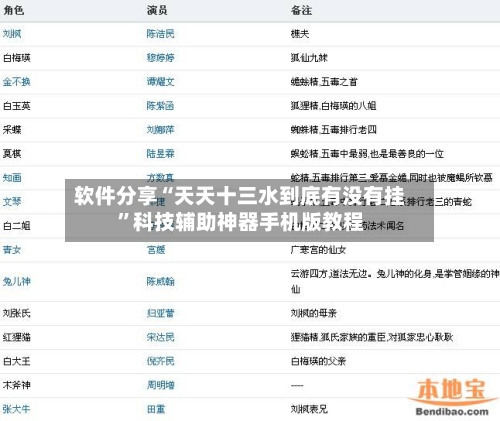
Task: Select the 白二姐 role cell
Action: [x=17, y=226]
